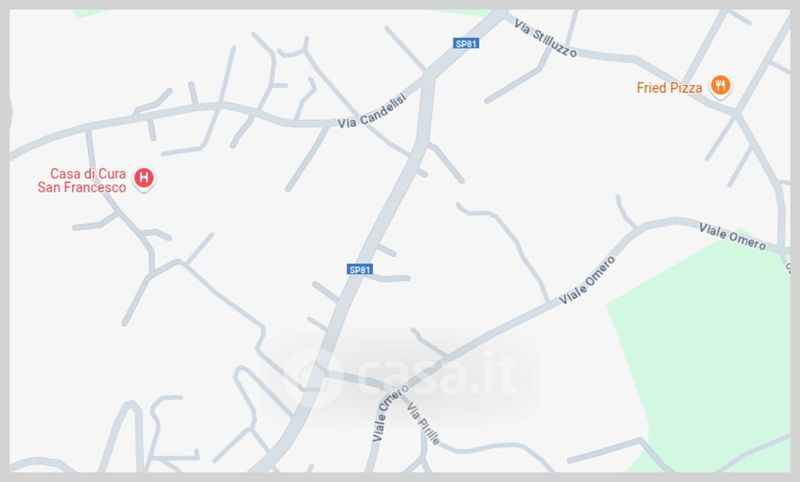800x482 pixels.
Task: Click the Via Stilluzzo street label
Action: click(545, 38)
